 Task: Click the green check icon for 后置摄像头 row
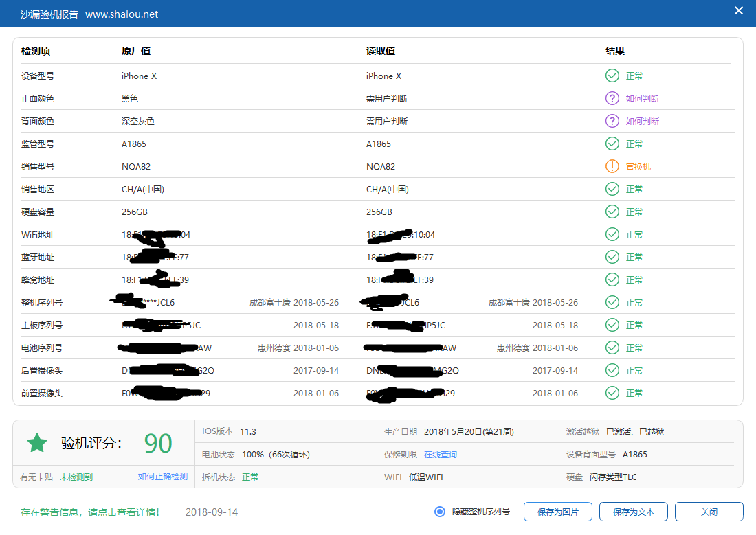click(x=612, y=370)
